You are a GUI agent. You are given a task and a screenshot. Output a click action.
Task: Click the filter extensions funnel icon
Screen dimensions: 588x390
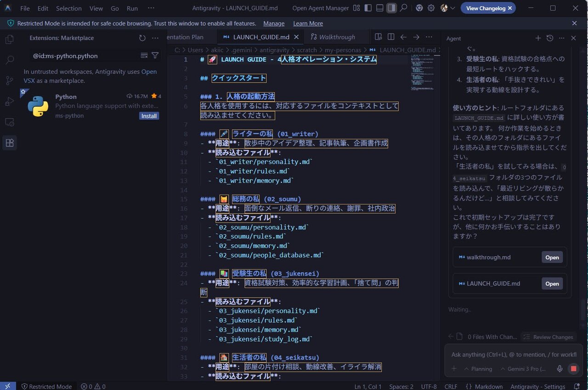point(155,56)
